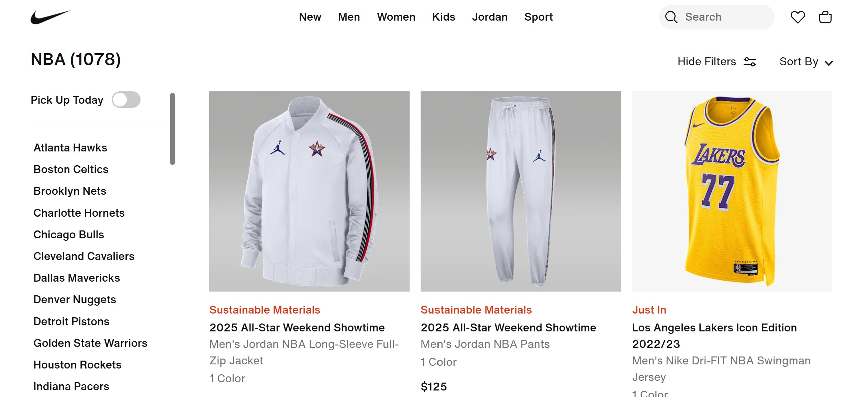Click the search magnifying glass icon

click(671, 17)
